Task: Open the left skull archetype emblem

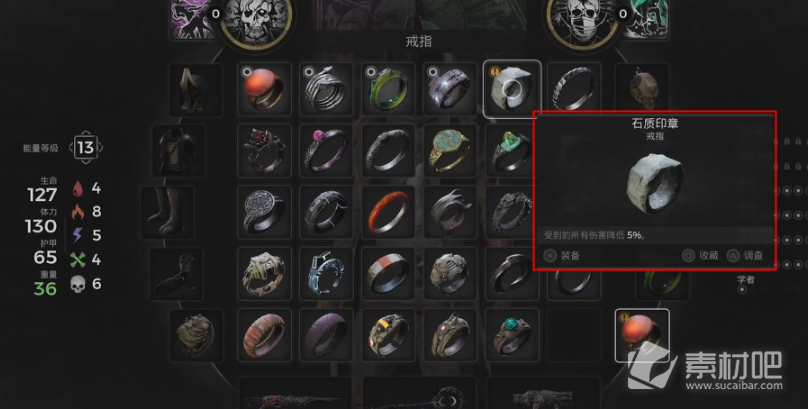Action: click(255, 23)
